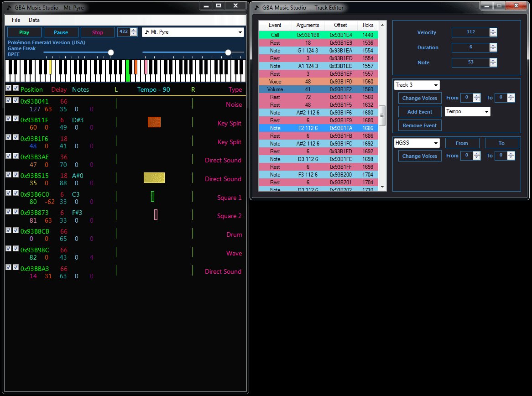Select the Voice 48 event row

coord(318,82)
